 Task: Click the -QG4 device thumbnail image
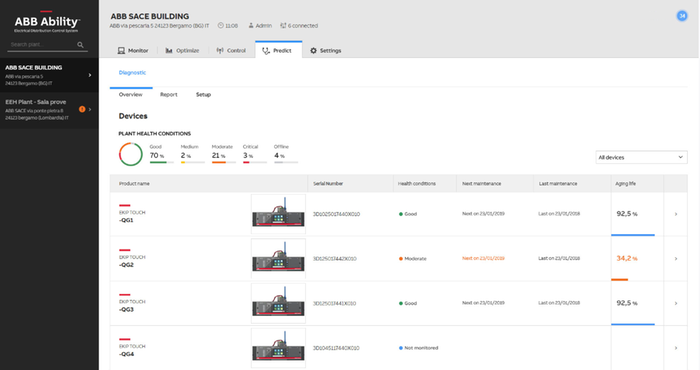point(278,348)
